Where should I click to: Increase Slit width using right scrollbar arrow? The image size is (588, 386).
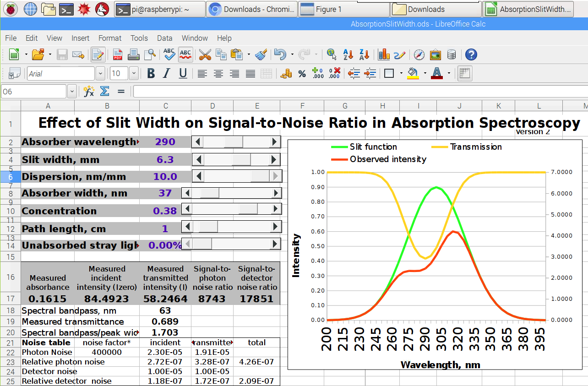pos(274,160)
